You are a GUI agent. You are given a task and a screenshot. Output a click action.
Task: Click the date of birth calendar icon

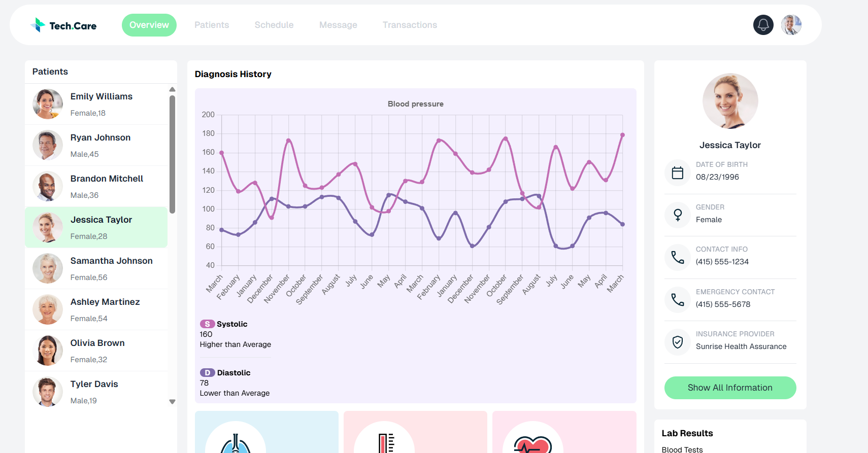click(677, 173)
